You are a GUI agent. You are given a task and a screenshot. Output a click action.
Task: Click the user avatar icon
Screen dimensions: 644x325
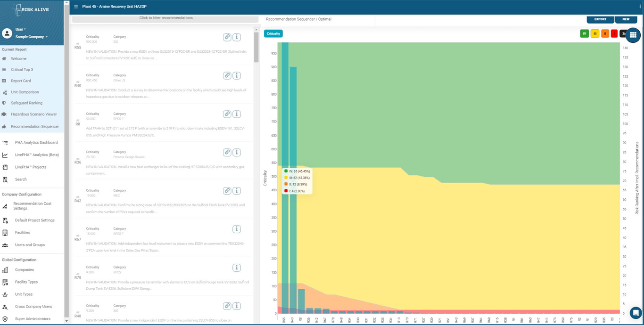[7, 33]
